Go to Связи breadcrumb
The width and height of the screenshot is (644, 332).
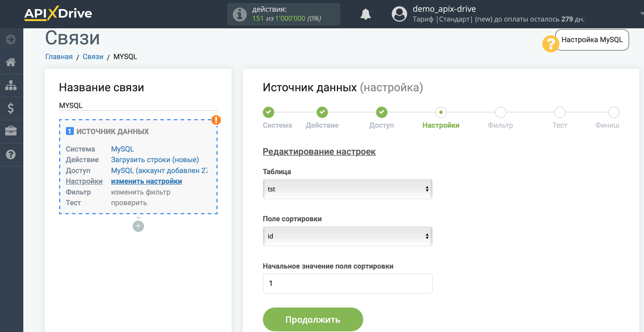[x=93, y=57]
